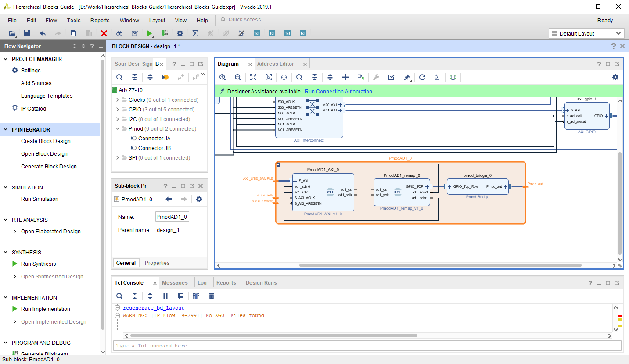Viewport: 629px width, 364px height.
Task: Click Zoom Fit icon in Diagram toolbar
Action: coord(253,77)
